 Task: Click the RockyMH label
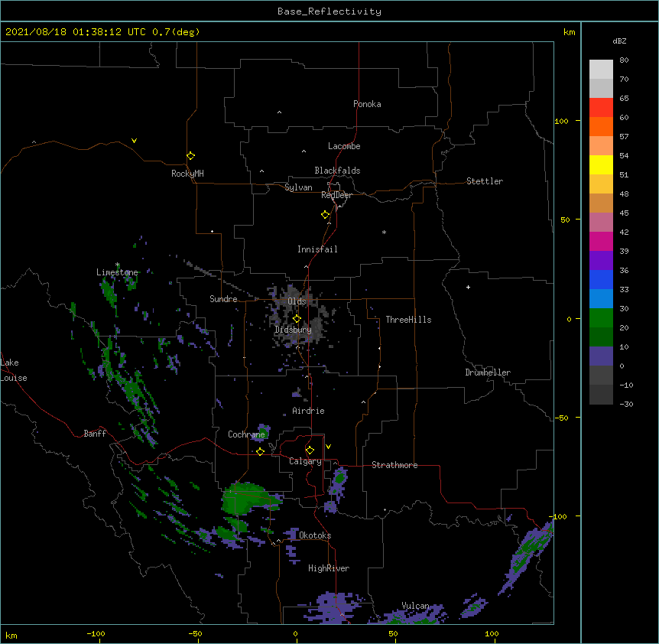187,174
